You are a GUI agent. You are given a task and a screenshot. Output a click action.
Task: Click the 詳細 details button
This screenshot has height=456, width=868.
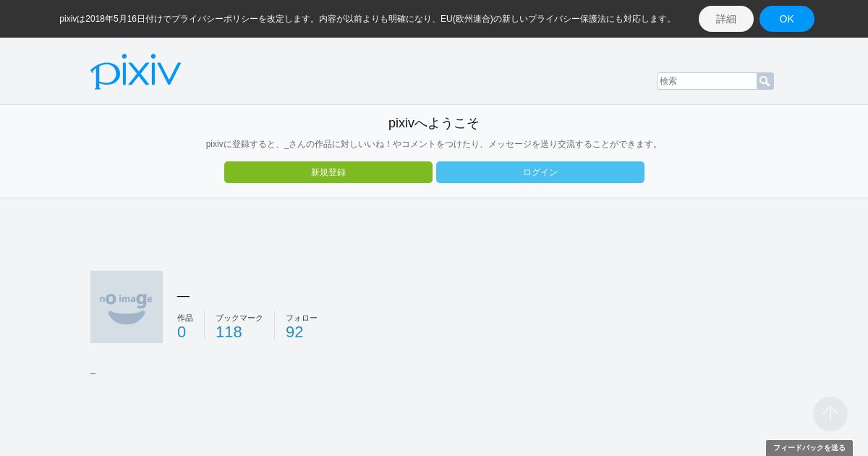[726, 19]
